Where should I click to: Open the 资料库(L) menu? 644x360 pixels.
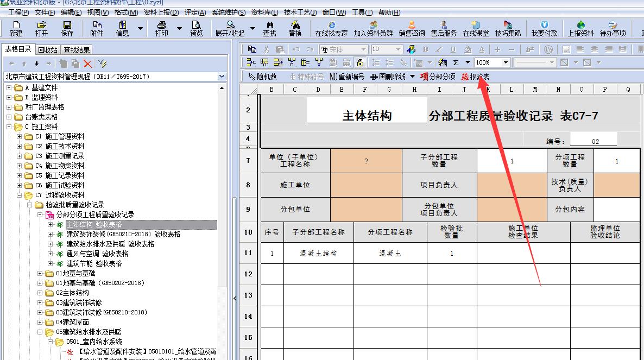(x=264, y=12)
